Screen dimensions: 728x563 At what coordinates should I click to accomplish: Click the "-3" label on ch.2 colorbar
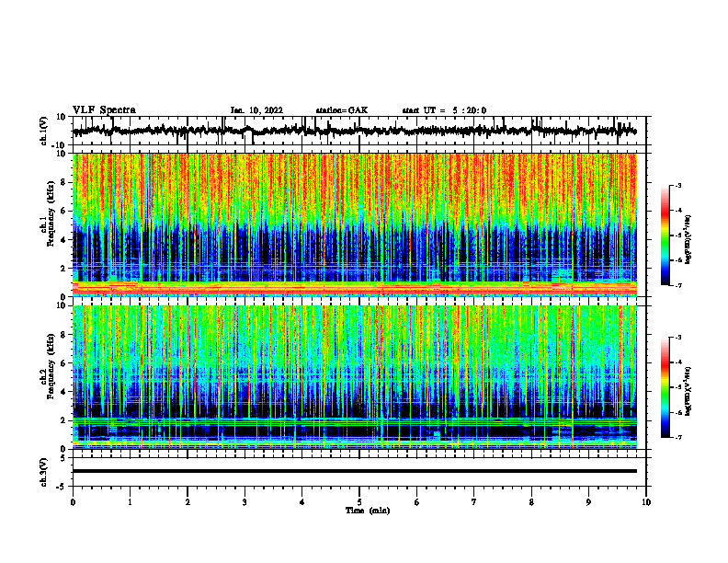pyautogui.click(x=677, y=338)
